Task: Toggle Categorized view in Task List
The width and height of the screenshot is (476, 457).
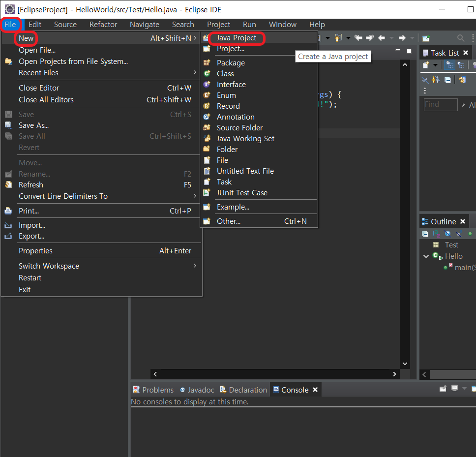Action: pos(449,65)
